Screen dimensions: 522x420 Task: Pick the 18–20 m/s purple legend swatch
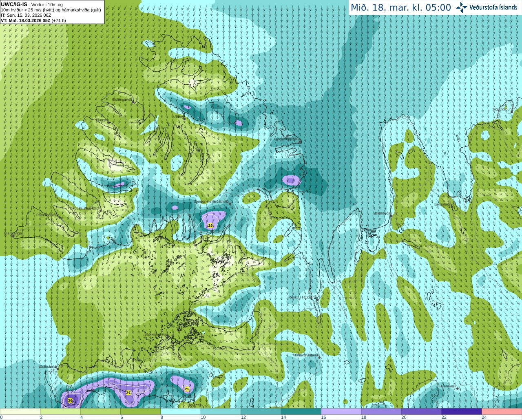tap(381, 411)
